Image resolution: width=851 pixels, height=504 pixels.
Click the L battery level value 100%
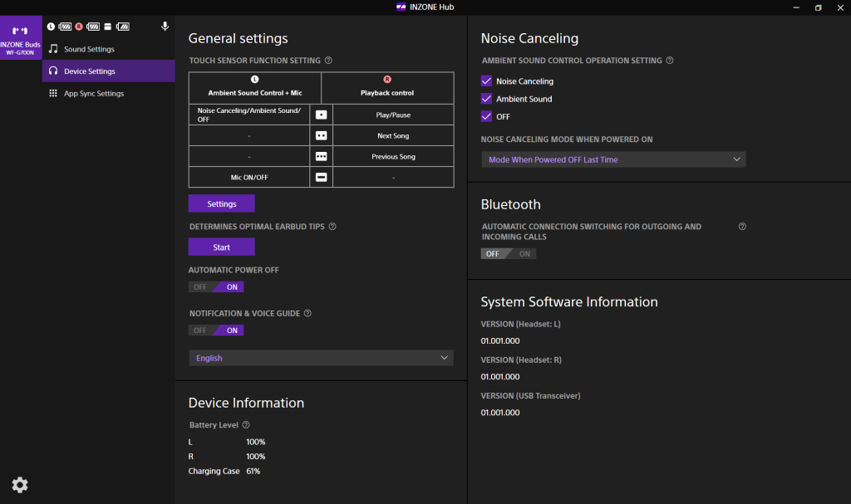click(x=256, y=442)
